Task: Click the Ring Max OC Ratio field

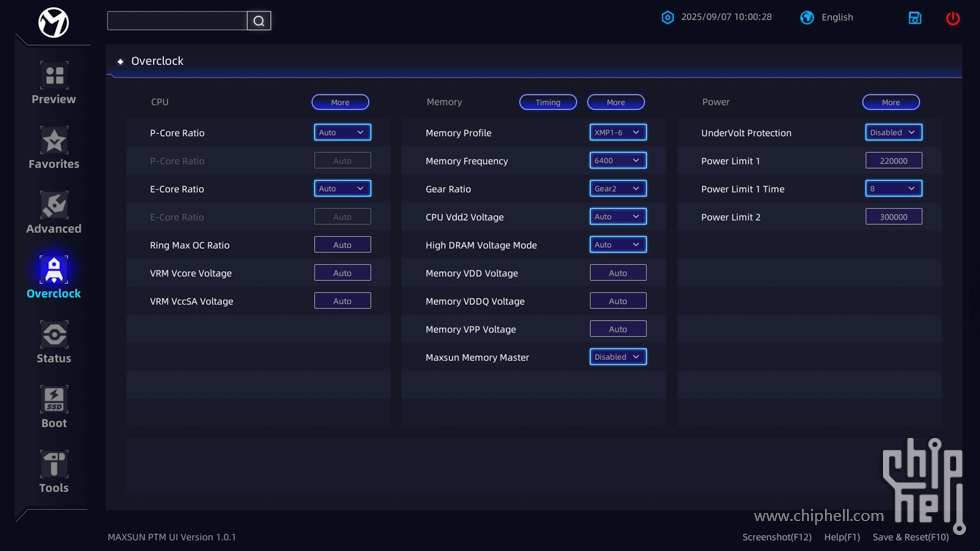Action: coord(342,245)
